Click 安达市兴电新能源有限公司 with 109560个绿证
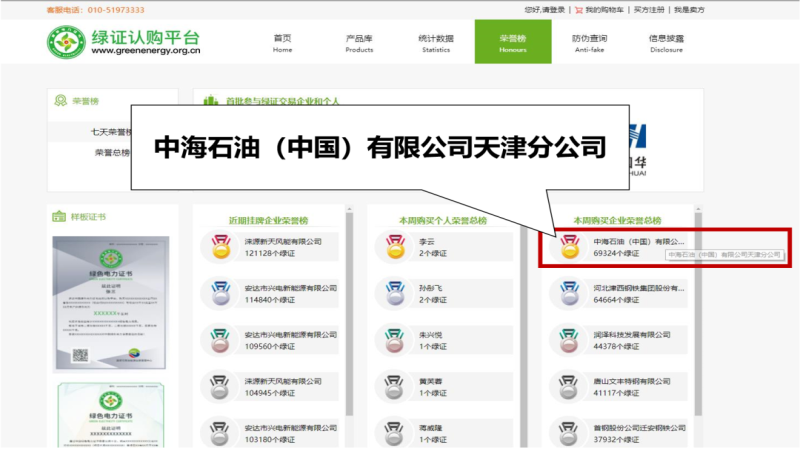Image resolution: width=800 pixels, height=450 pixels. [x=291, y=335]
